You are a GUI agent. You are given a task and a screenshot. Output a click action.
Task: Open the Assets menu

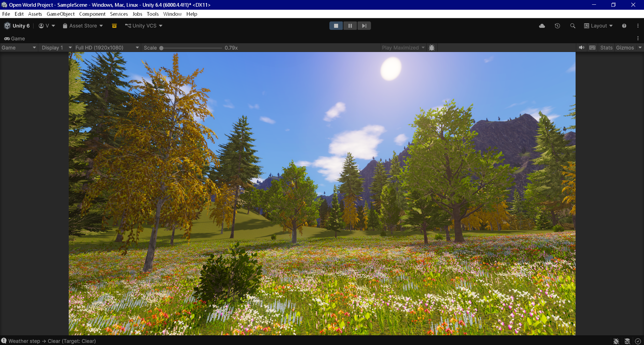click(35, 14)
